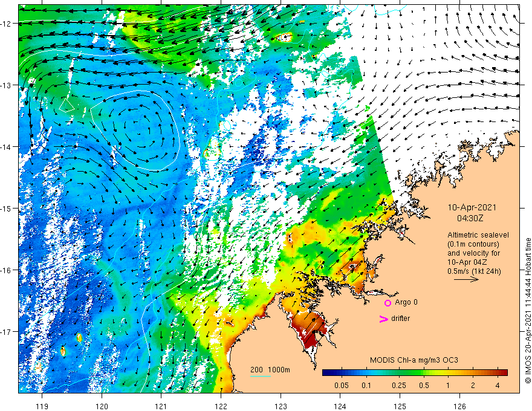This screenshot has height=411, width=532.
Task: Click the "200 1000m" depth legend text
Action: [x=270, y=370]
